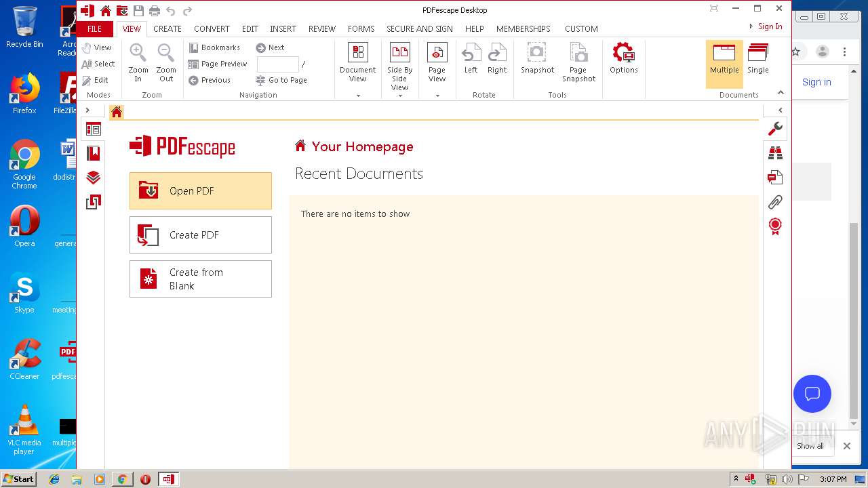Click the Save disk icon in title bar
868x488 pixels.
coord(138,10)
